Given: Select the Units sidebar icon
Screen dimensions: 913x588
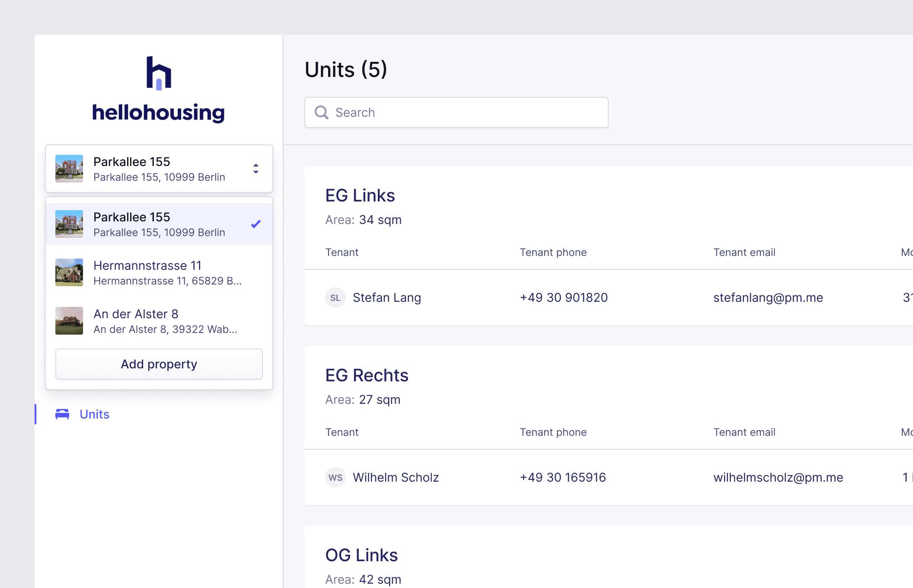Looking at the screenshot, I should [x=63, y=414].
